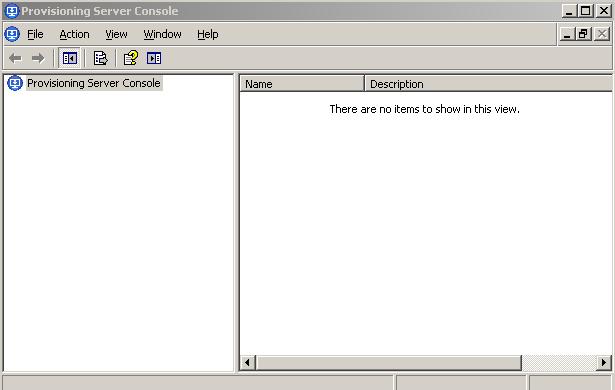Click the title bar Provisioning Server icon

(x=12, y=11)
